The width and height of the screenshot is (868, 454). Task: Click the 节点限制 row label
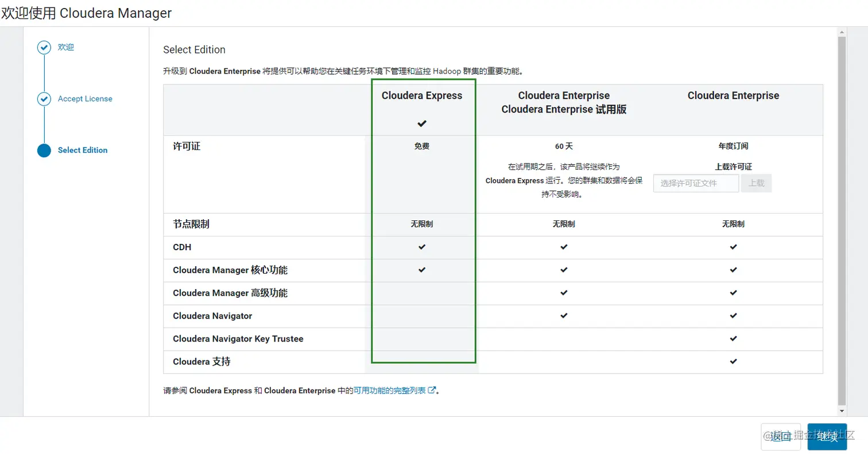point(191,224)
